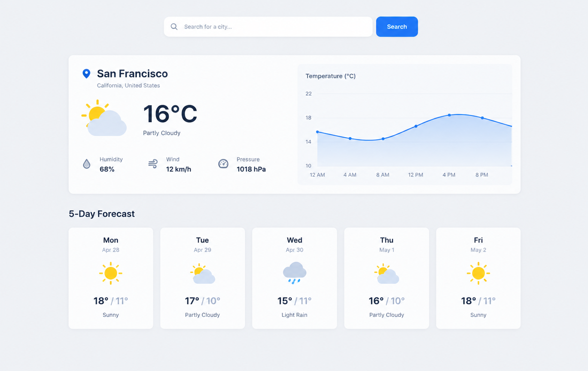Select the 4 AM point on temperature chart
588x371 pixels.
click(350, 139)
